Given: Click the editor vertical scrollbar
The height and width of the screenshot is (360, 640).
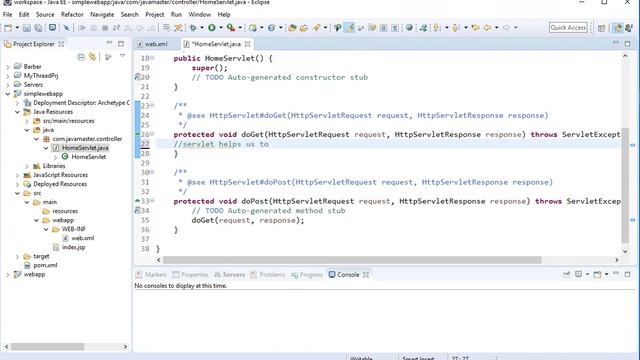Looking at the screenshot, I should tap(625, 186).
